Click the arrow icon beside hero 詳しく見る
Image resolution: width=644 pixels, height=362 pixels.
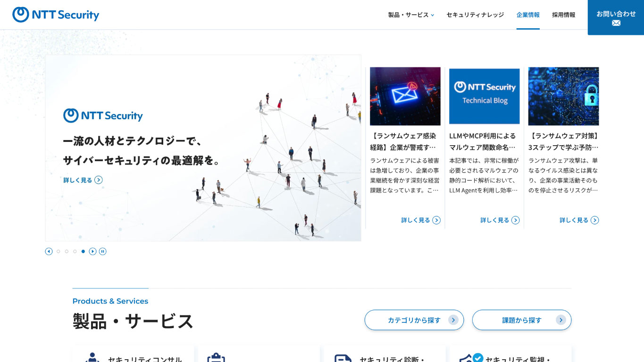(98, 180)
